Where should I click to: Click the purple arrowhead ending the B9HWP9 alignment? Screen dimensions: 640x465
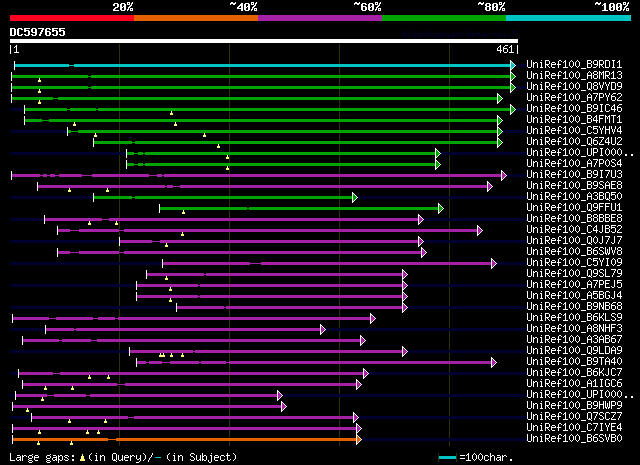coord(284,407)
